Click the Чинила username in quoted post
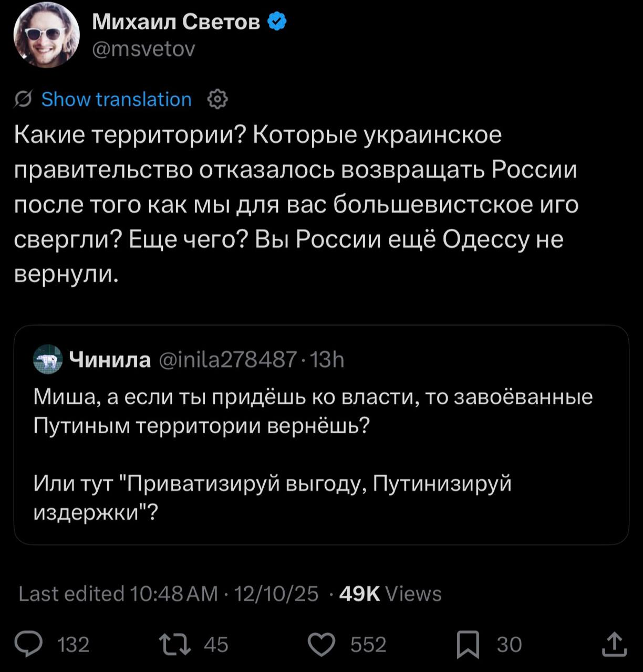This screenshot has height=672, width=643. tap(110, 360)
